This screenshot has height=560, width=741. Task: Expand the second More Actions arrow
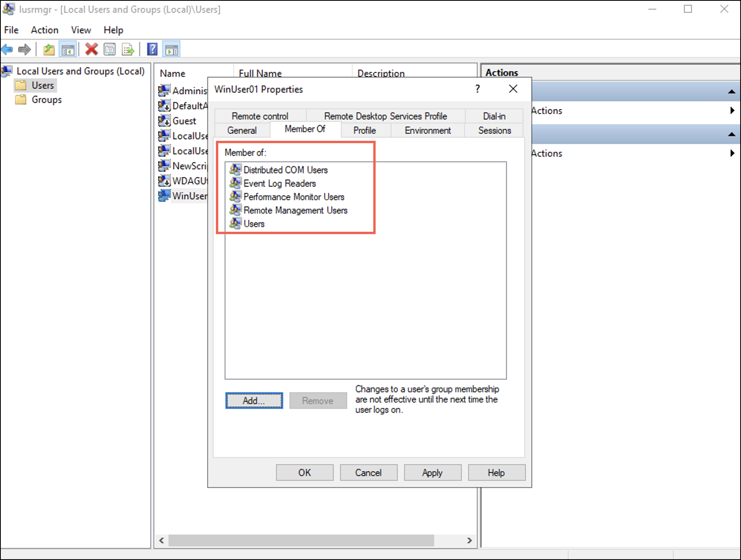click(x=732, y=153)
